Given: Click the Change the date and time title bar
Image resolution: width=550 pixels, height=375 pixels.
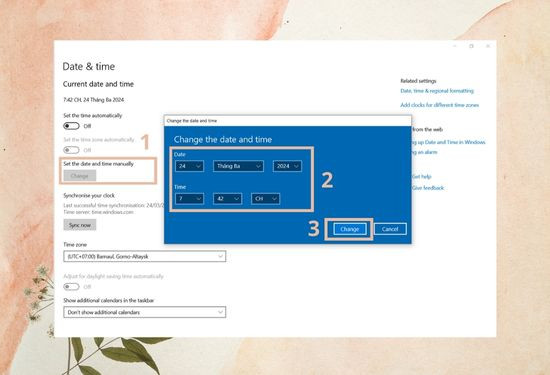Looking at the screenshot, I should 288,121.
